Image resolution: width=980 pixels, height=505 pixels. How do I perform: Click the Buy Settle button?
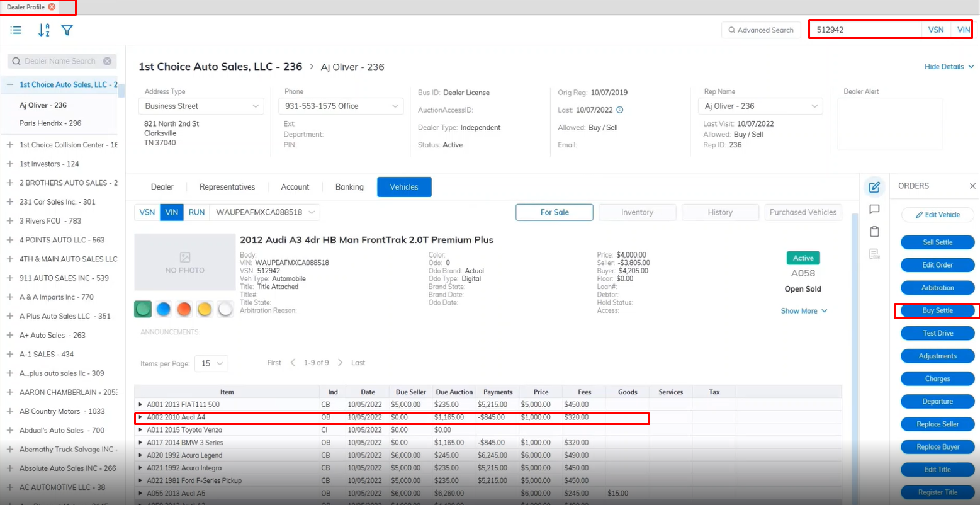coord(937,310)
